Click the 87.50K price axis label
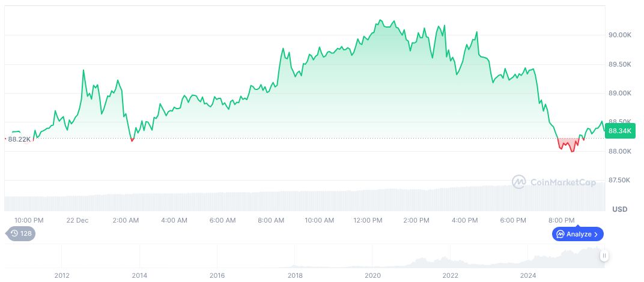The height and width of the screenshot is (282, 644). 620,180
